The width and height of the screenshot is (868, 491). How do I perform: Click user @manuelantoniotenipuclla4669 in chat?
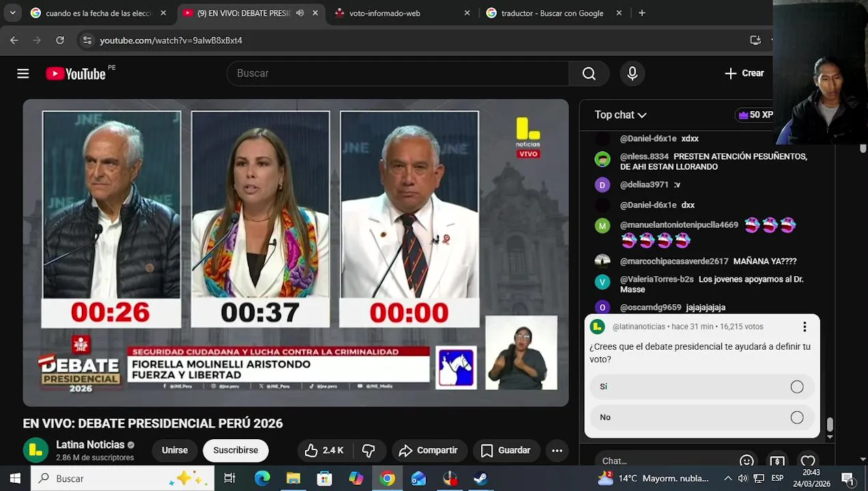tap(679, 225)
